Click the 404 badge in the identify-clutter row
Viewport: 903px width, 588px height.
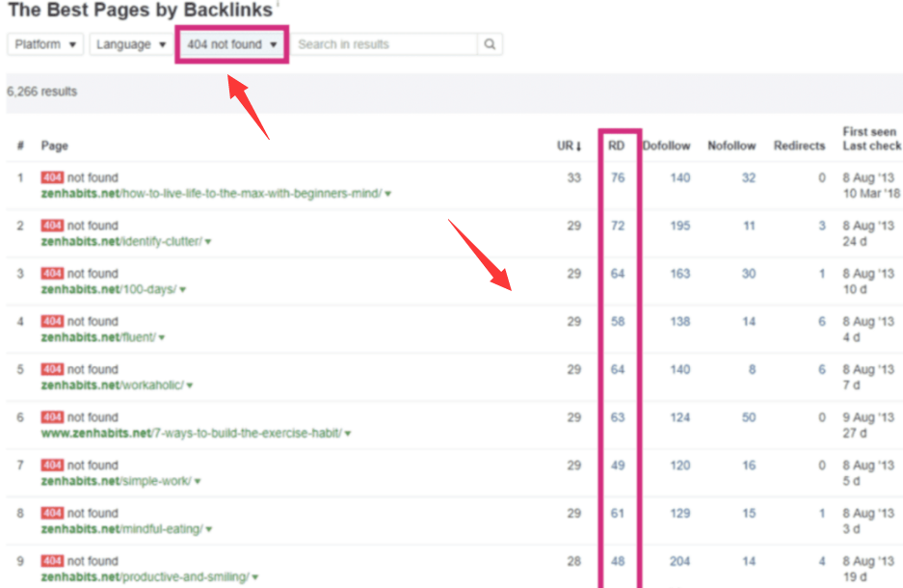[x=52, y=226]
